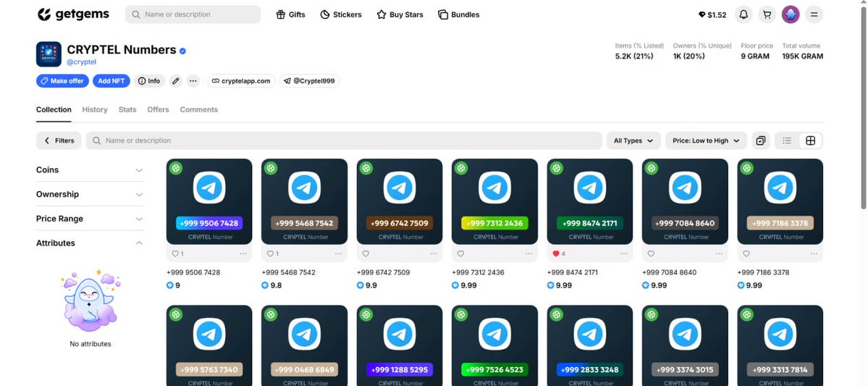Open the CRYPTEL Numbers collection avatar
The image size is (868, 386).
pyautogui.click(x=49, y=54)
